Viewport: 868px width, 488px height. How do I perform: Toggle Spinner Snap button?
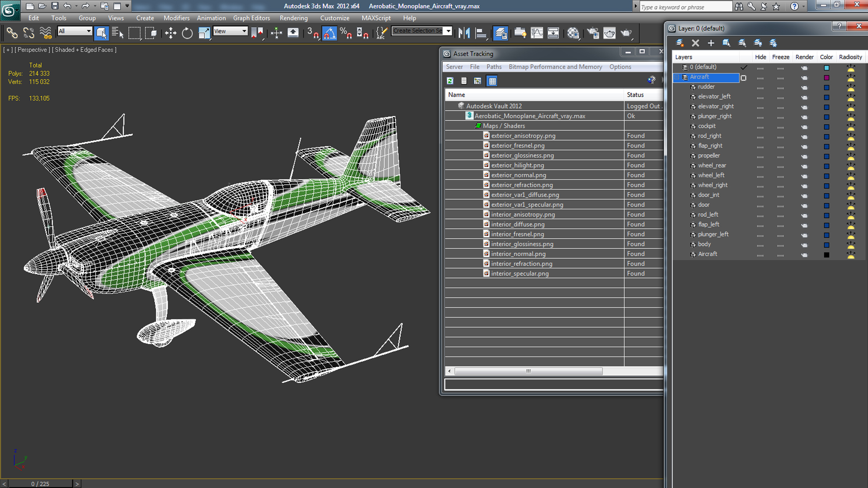coord(363,33)
